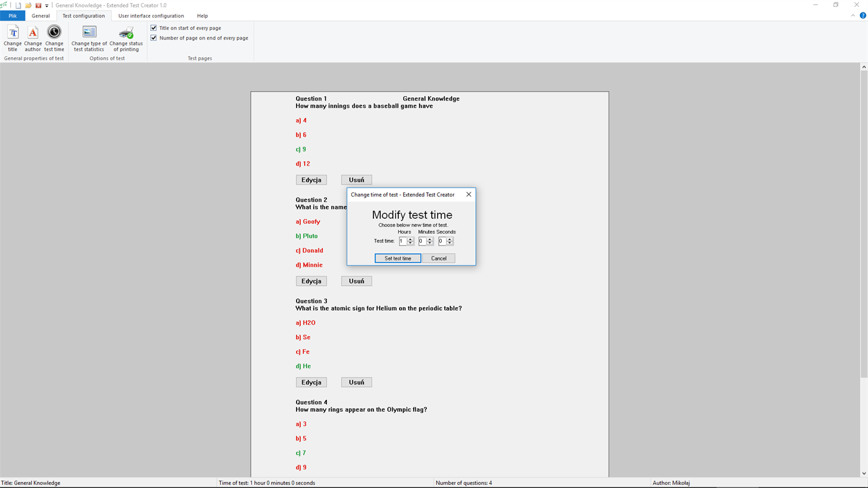
Task: Switch to the User interface configuration tab
Action: [151, 16]
